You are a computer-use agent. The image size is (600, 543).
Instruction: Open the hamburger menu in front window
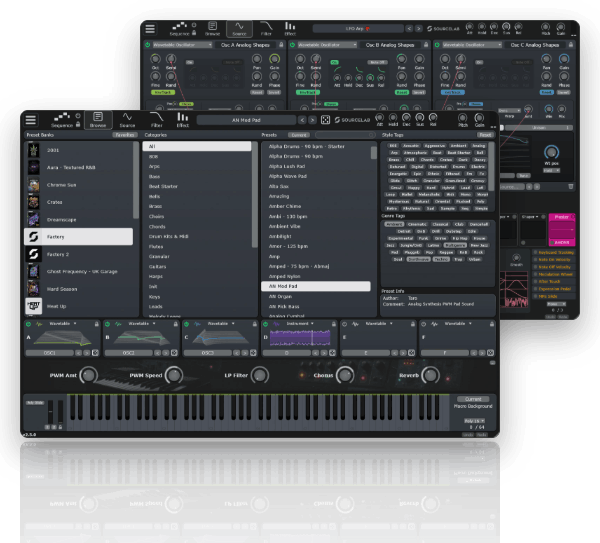[31, 120]
